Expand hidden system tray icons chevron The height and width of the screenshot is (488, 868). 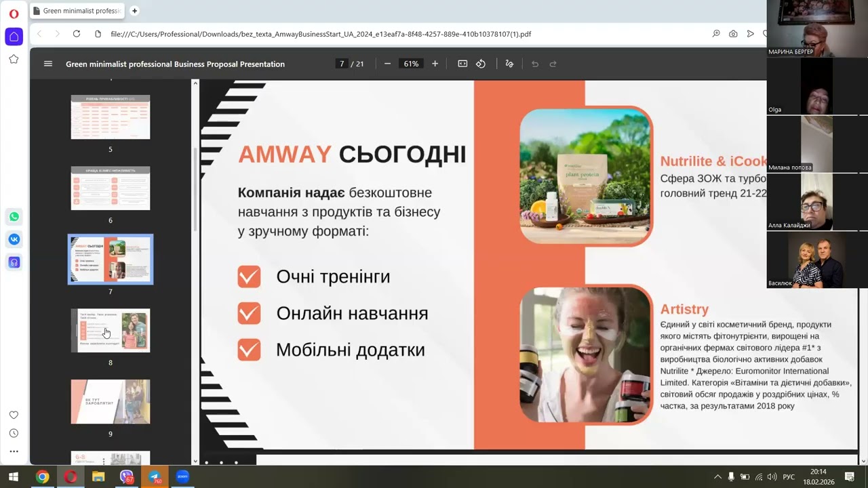coord(717,476)
